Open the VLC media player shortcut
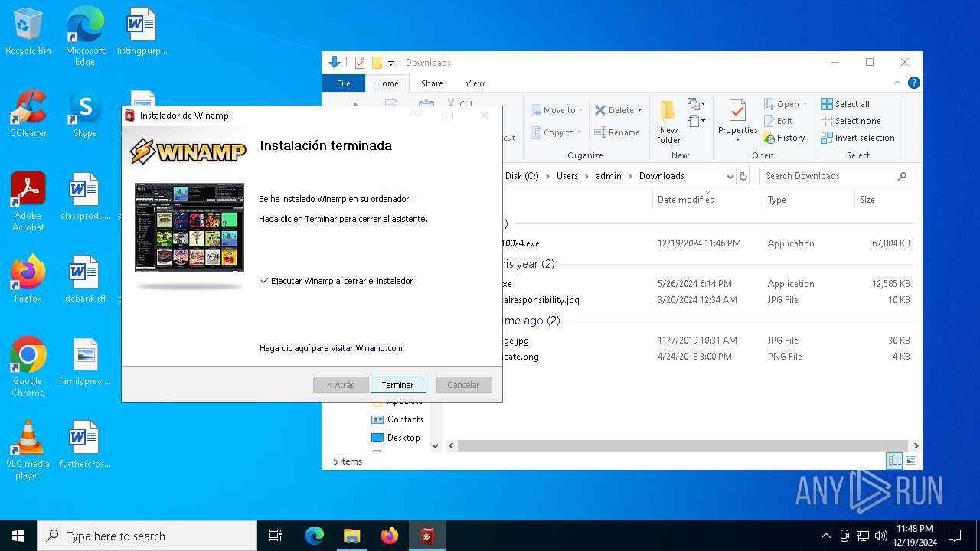This screenshot has width=980, height=551. click(28, 449)
